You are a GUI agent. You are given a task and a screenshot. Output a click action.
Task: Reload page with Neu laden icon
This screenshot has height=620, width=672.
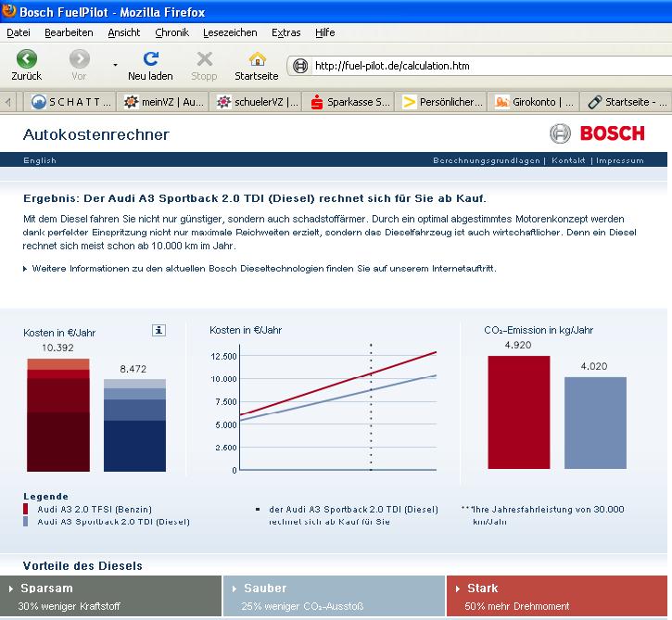(x=151, y=58)
